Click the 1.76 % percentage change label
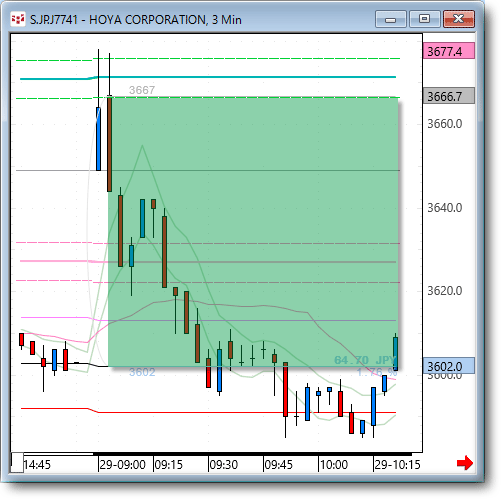The height and width of the screenshot is (500, 502). pyautogui.click(x=377, y=372)
